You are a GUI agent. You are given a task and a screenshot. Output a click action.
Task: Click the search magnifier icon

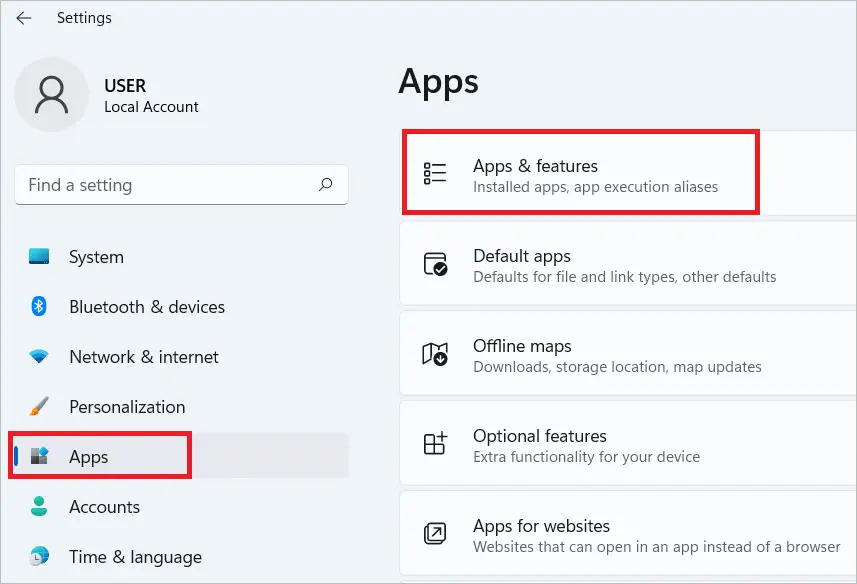tap(326, 185)
